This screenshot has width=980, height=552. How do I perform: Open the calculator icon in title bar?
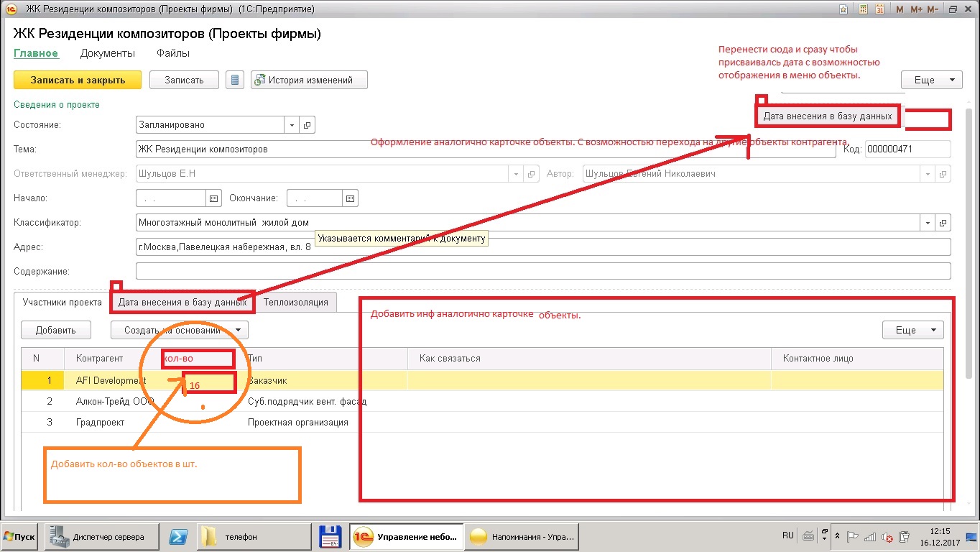pos(863,9)
